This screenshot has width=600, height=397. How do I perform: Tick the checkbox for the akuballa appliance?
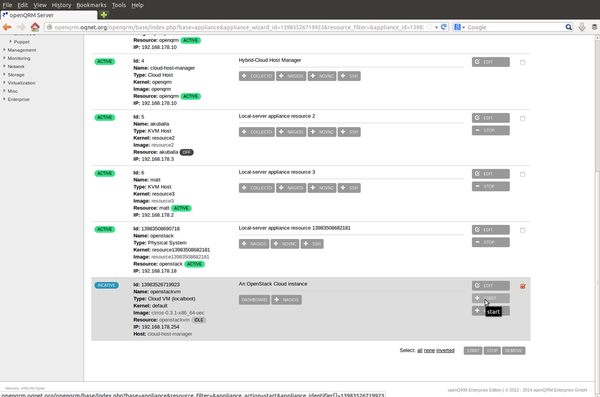pyautogui.click(x=522, y=118)
